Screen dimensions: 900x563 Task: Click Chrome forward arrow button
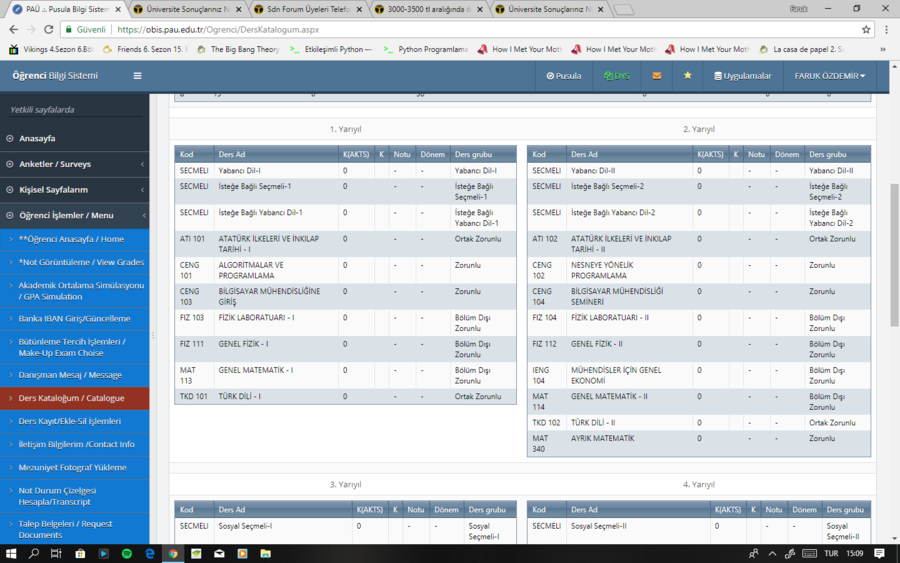[x=31, y=29]
